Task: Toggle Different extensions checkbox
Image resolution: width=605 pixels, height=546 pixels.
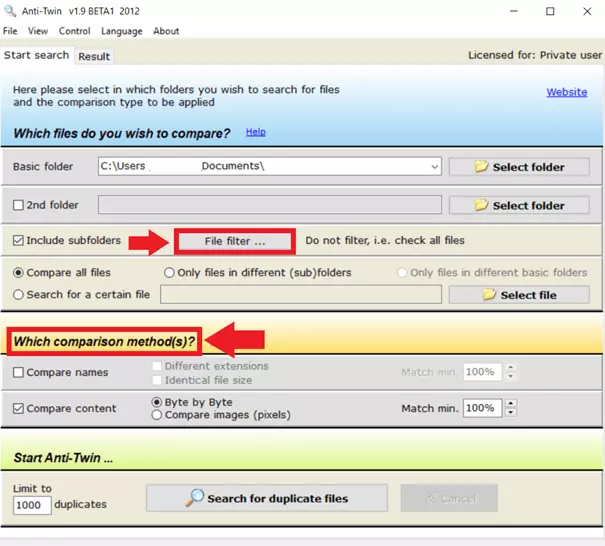Action: pos(157,366)
